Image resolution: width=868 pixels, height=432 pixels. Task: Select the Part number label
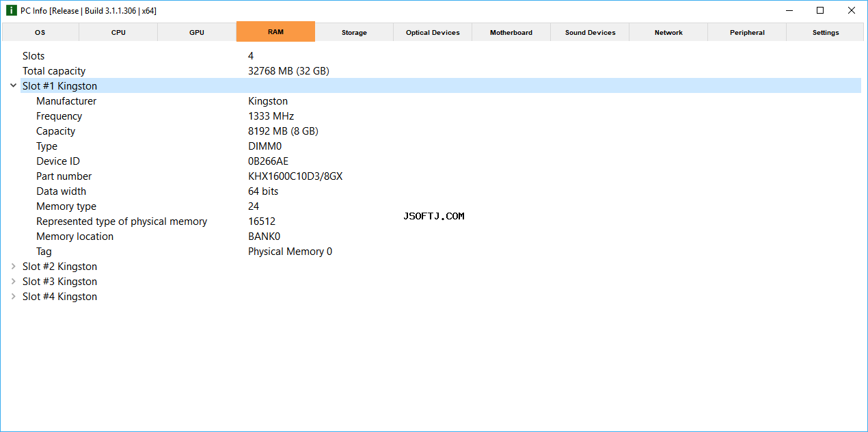tap(64, 176)
